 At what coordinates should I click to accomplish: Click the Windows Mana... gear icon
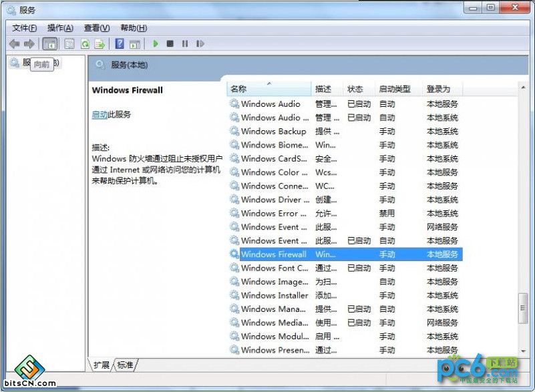(x=234, y=309)
